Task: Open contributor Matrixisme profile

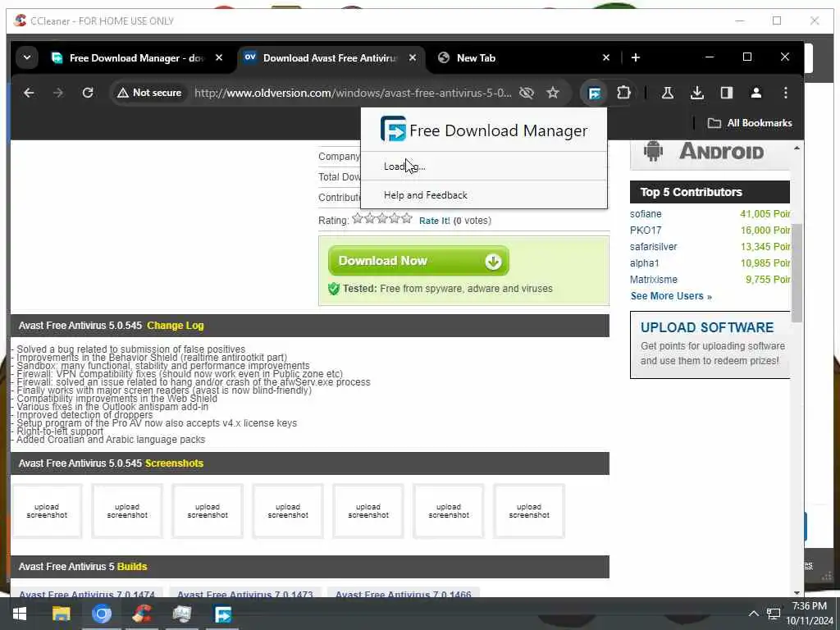Action: (x=654, y=280)
